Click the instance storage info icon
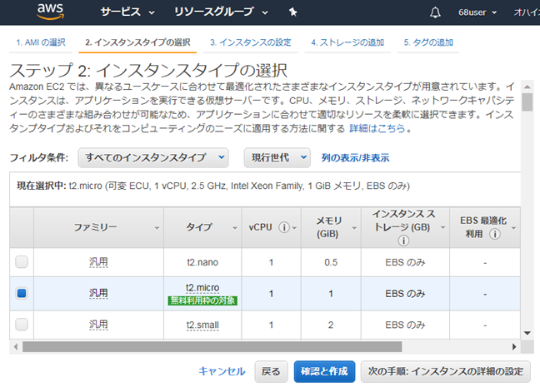Image resolution: width=540 pixels, height=392 pixels. tap(402, 241)
